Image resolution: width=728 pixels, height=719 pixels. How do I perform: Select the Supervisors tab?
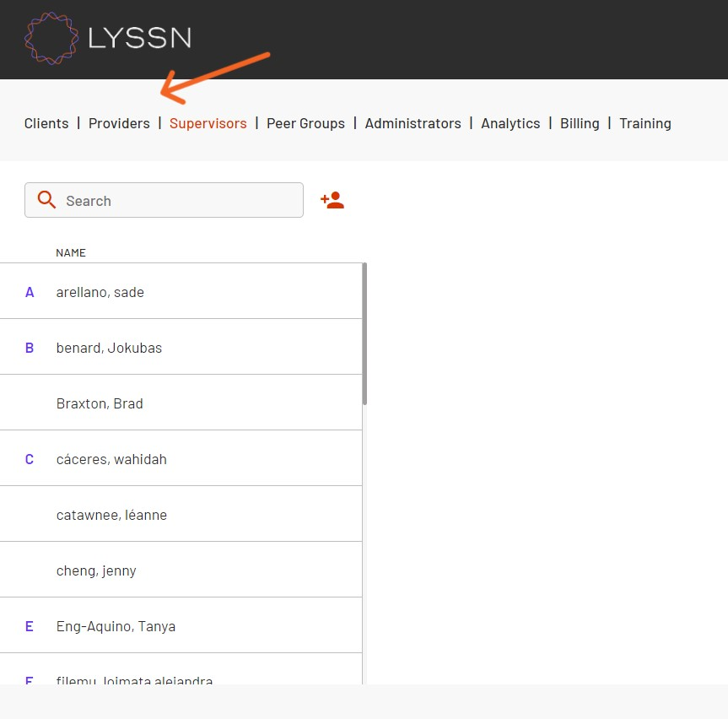(208, 123)
